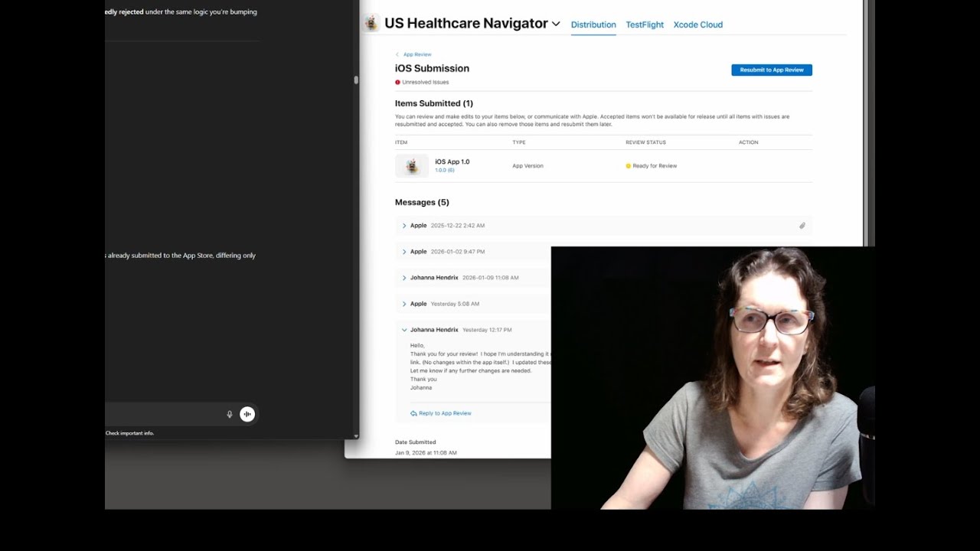The image size is (980, 551).
Task: Click the Items Submitted (1) heading
Action: (x=434, y=103)
